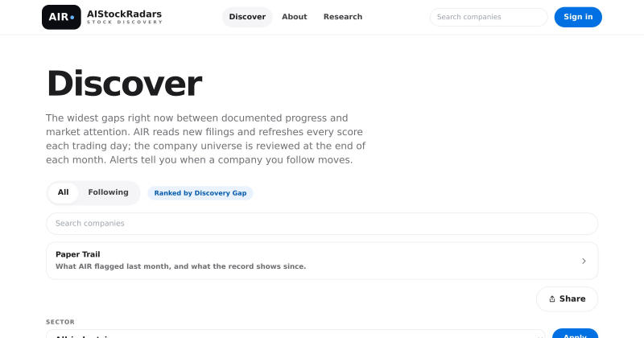Go to the Research section
The height and width of the screenshot is (338, 644).
tap(343, 17)
